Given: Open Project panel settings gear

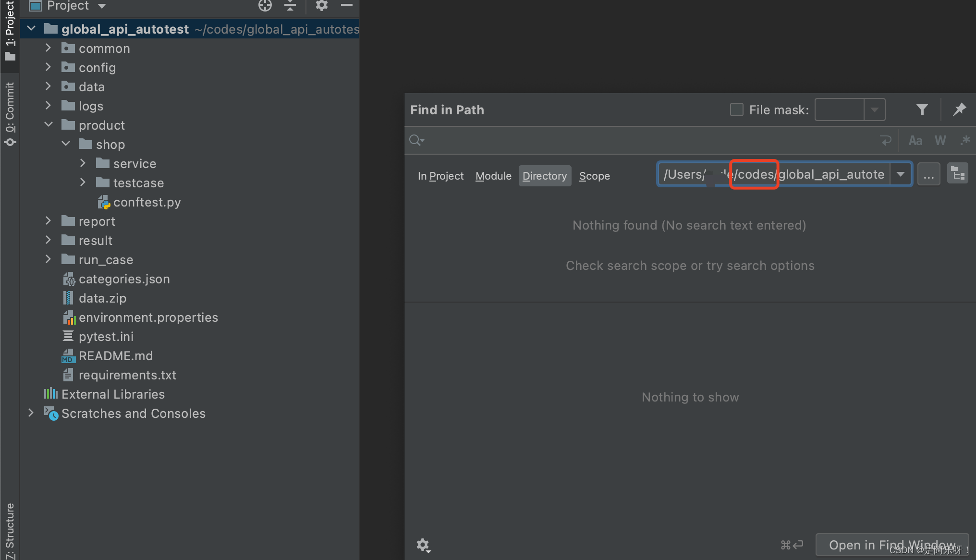Looking at the screenshot, I should (x=321, y=6).
